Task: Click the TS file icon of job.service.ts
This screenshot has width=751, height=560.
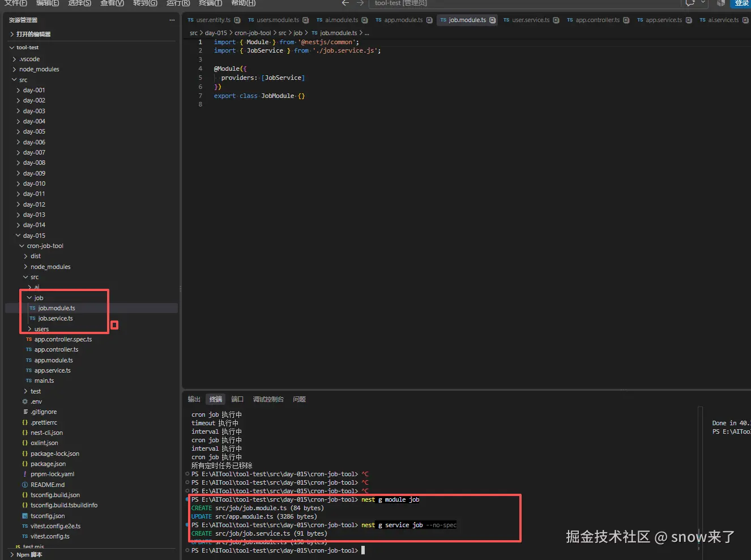Action: 32,319
